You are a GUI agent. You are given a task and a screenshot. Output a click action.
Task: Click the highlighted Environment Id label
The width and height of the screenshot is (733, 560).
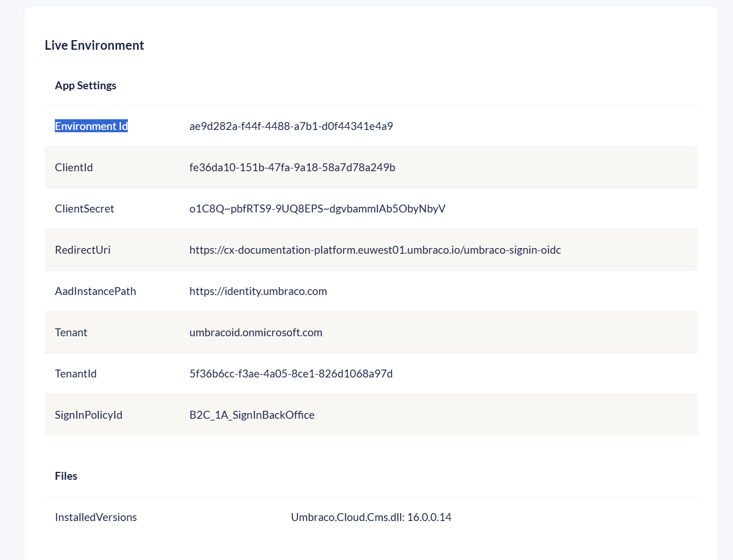tap(91, 126)
